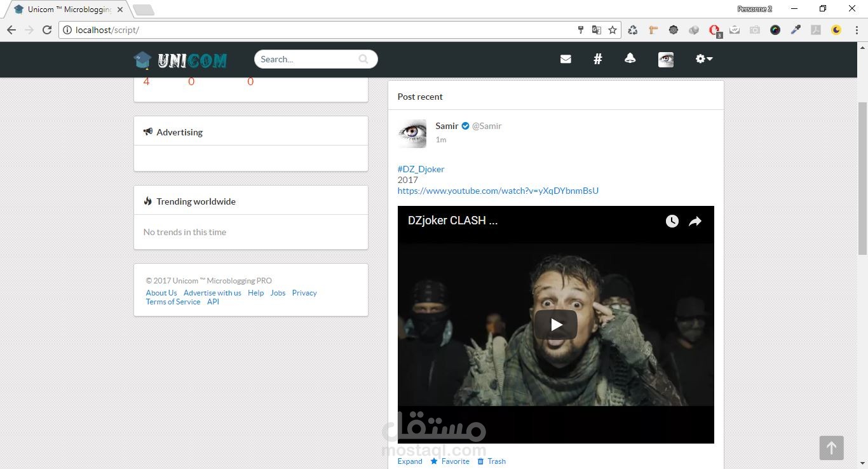The image size is (868, 469).
Task: Open the API footer link
Action: click(x=213, y=302)
